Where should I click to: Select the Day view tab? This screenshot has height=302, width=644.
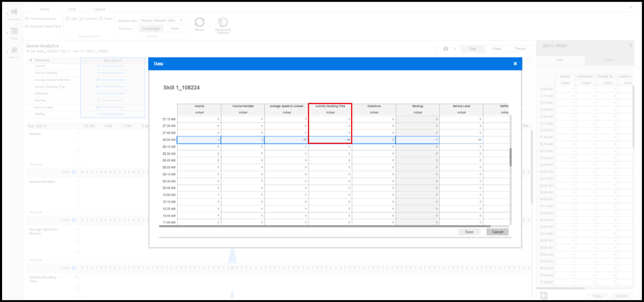pos(473,49)
